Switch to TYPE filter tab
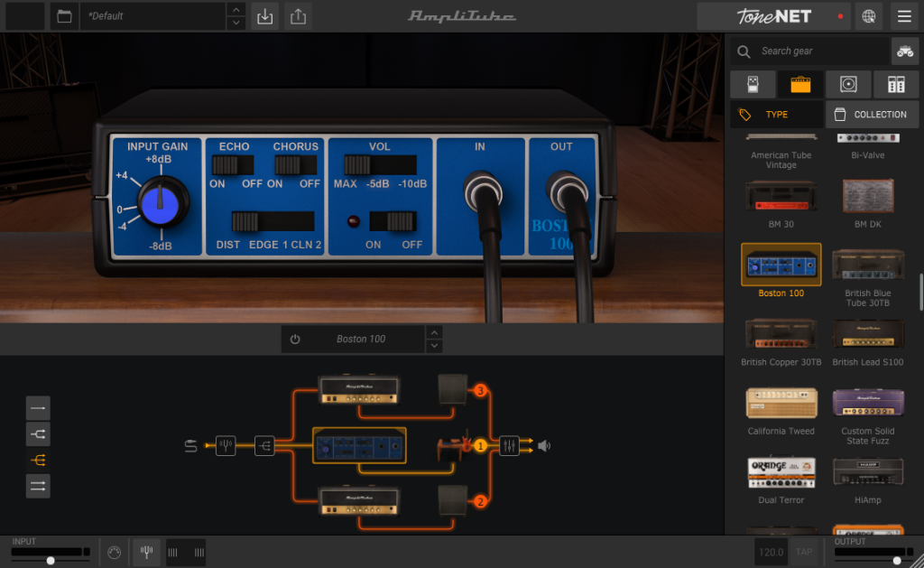This screenshot has height=568, width=924. tap(777, 115)
